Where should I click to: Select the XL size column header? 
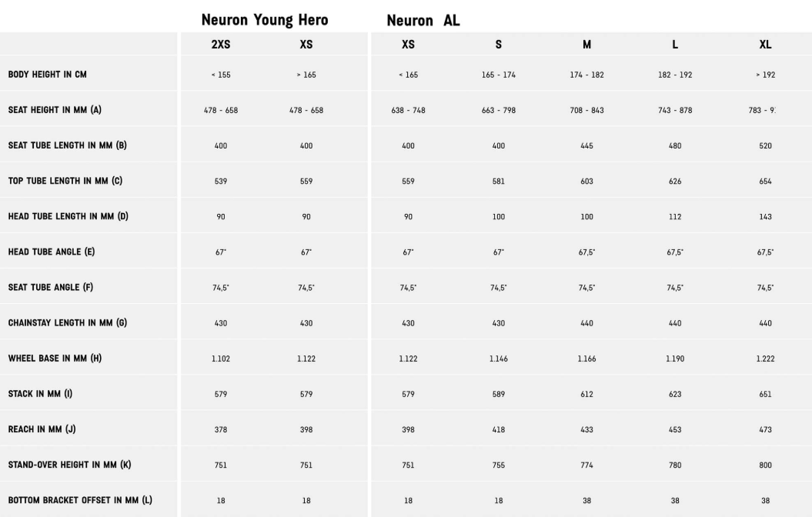point(765,45)
